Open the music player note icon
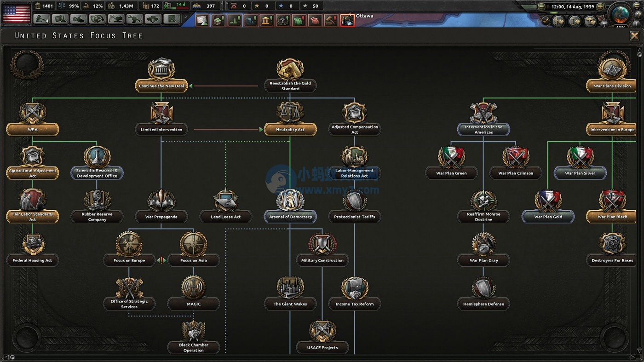The height and width of the screenshot is (362, 644). coord(546,21)
